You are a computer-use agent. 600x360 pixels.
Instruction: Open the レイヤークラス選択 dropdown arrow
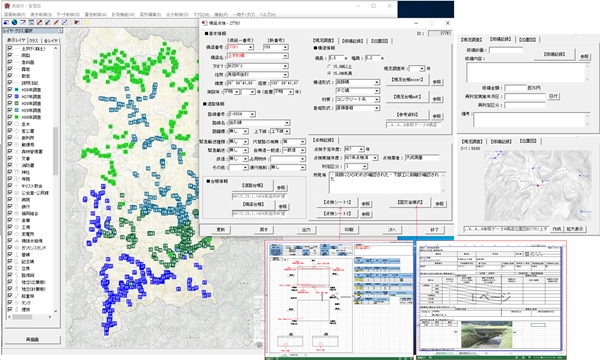[60, 31]
